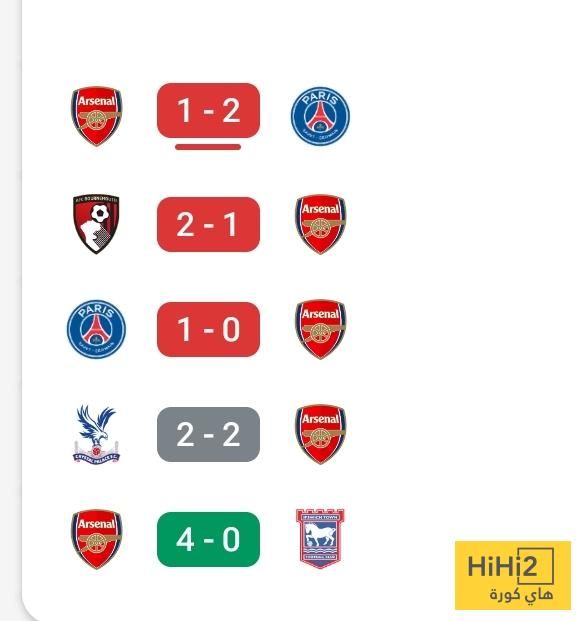The width and height of the screenshot is (582, 621).
Task: Open the red 1 - 2 score badge
Action: (208, 110)
